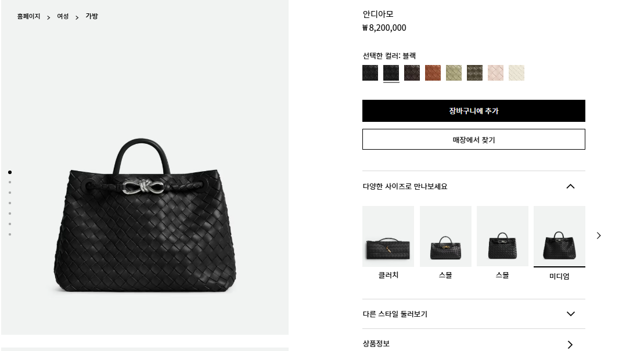Image resolution: width=644 pixels, height=351 pixels.
Task: Click the next arrow in the size carousel
Action: (x=598, y=236)
